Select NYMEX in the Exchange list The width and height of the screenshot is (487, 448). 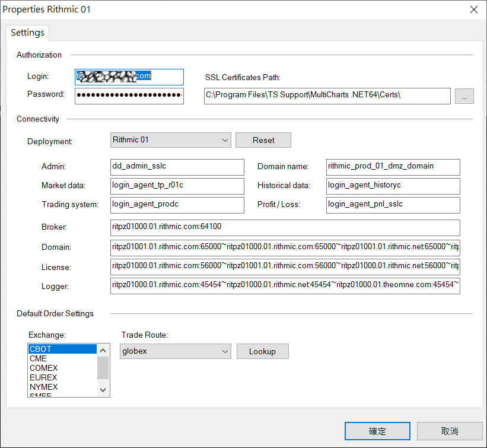[62, 387]
